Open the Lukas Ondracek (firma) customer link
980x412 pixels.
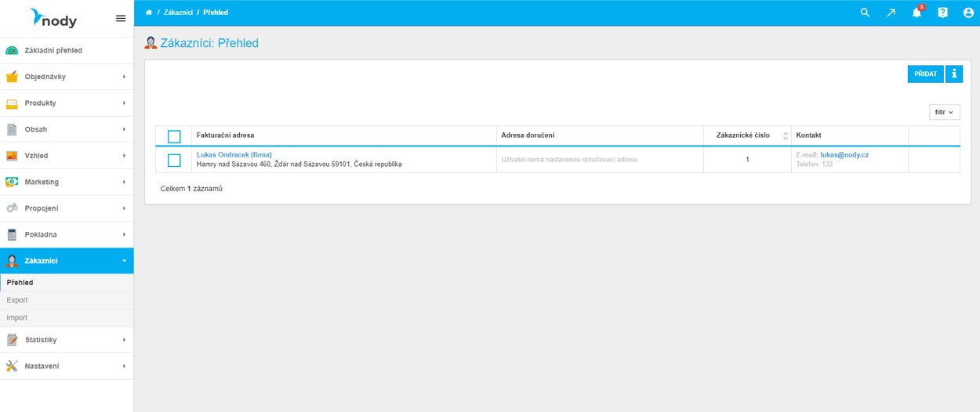(x=234, y=155)
